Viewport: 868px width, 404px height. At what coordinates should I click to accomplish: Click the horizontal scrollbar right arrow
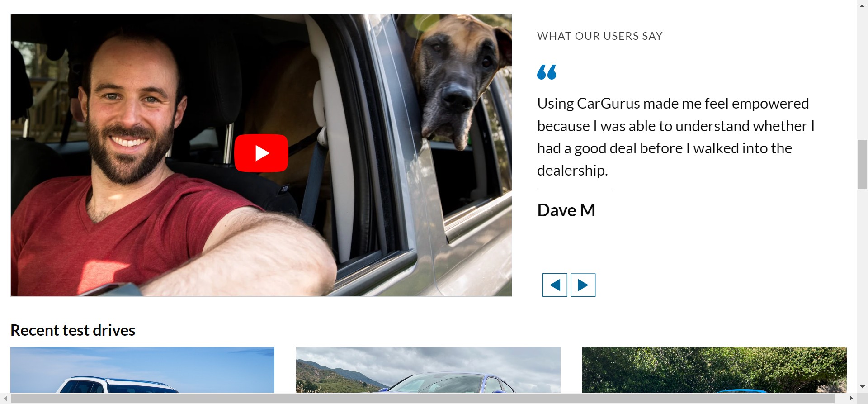851,399
